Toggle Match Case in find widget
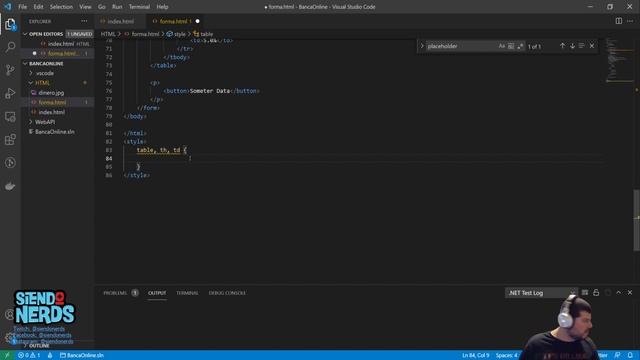Screen dimensions: 640x360 [x=502, y=46]
